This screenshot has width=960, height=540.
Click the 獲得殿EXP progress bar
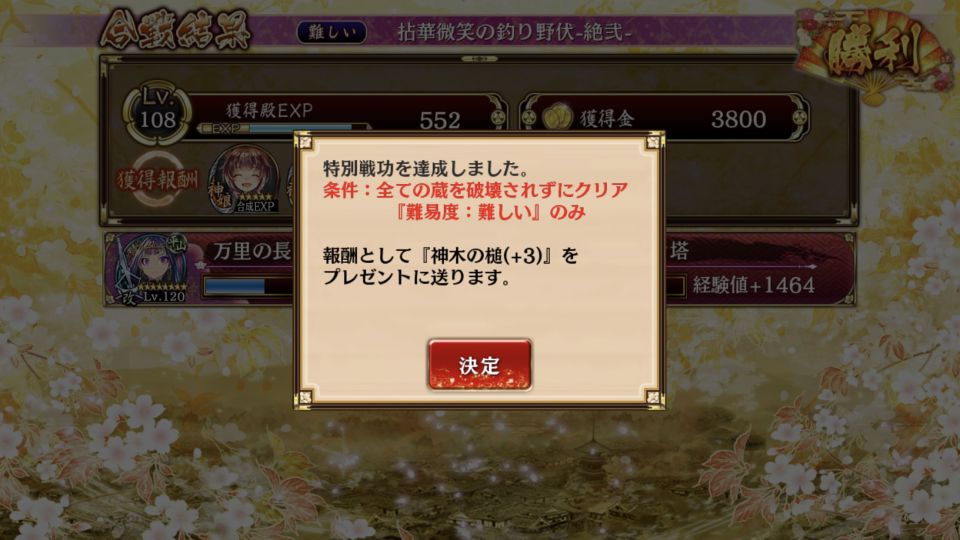coord(284,129)
